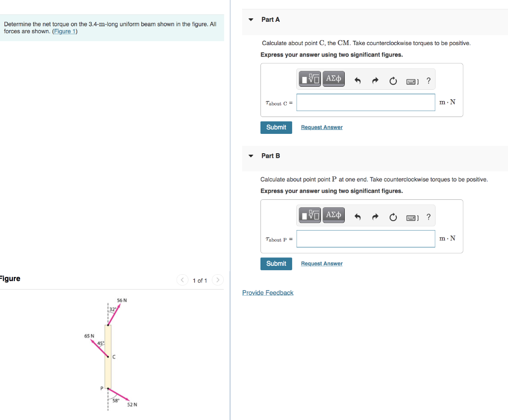Click inside the Part B answer input field

(x=366, y=239)
